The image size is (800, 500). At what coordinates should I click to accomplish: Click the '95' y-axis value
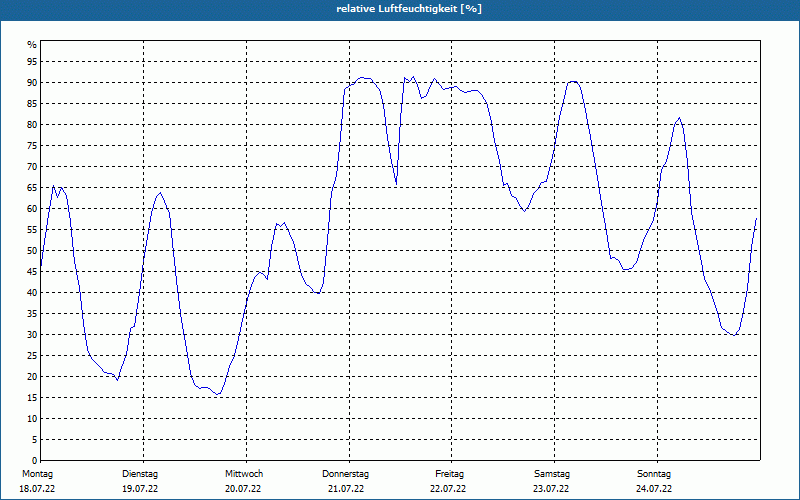[32, 62]
